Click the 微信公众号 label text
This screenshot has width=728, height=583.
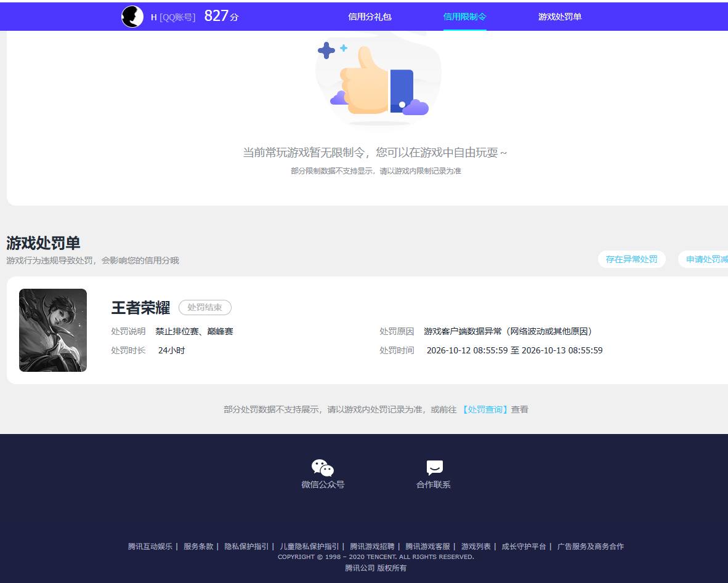323,484
